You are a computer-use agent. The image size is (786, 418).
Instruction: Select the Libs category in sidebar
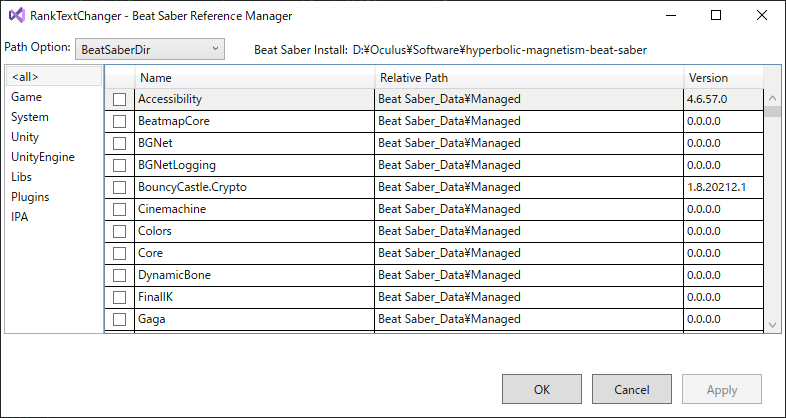point(22,177)
